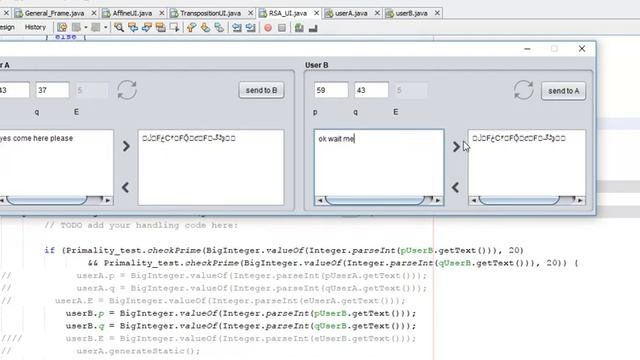
Task: Click User B message horizontal scrollbar thumb
Action: tap(375, 200)
